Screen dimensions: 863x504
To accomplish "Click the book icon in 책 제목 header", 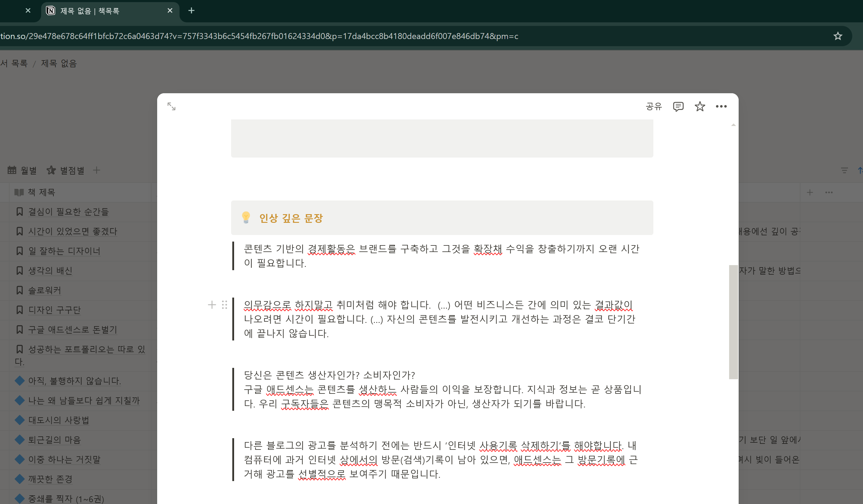I will point(19,192).
